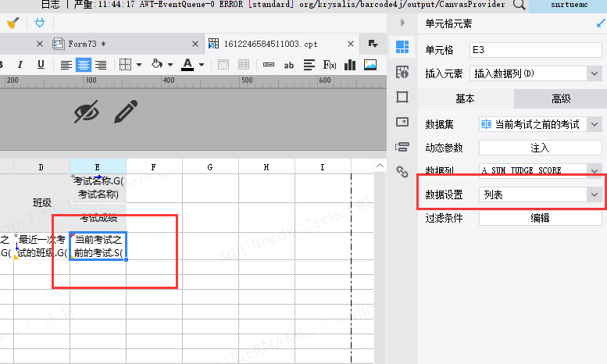Set center text alignment
Image resolution: width=607 pixels, height=364 pixels.
pos(84,65)
